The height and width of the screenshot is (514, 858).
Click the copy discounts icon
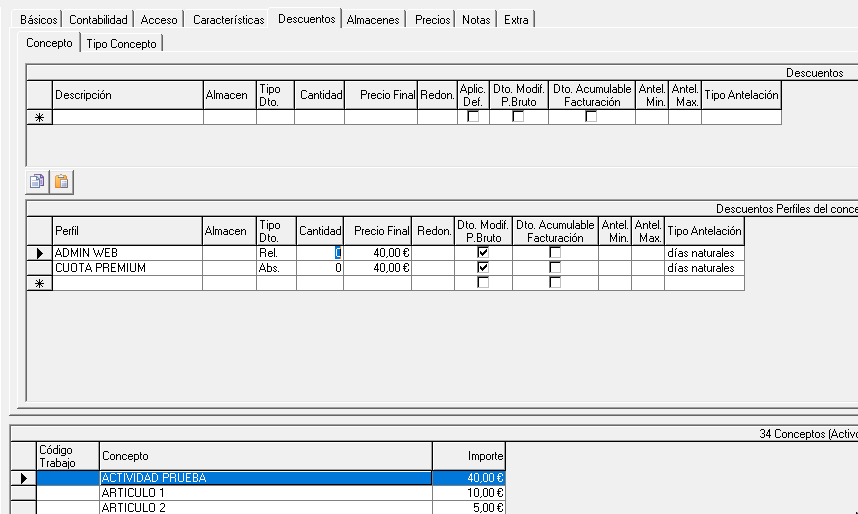tap(37, 181)
